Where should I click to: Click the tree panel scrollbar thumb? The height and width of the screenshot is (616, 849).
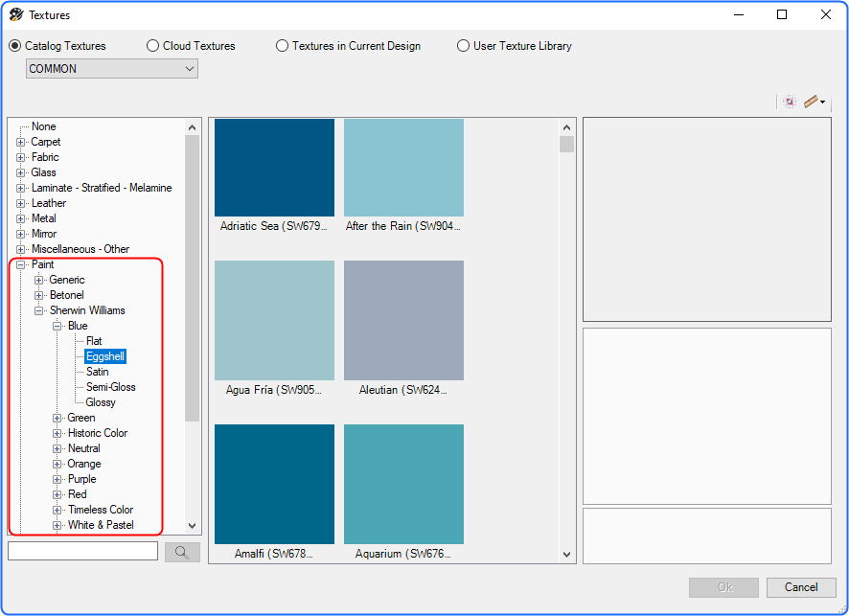coord(193,278)
